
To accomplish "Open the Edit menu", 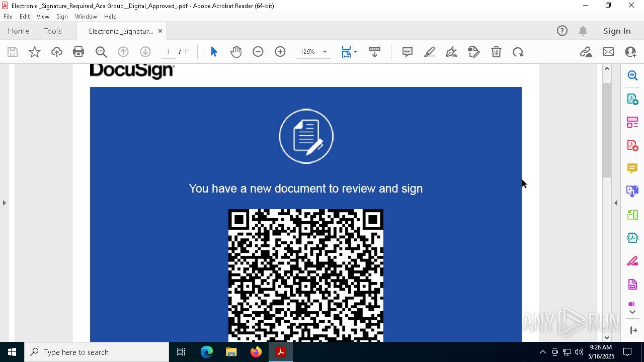I will pyautogui.click(x=25, y=17).
